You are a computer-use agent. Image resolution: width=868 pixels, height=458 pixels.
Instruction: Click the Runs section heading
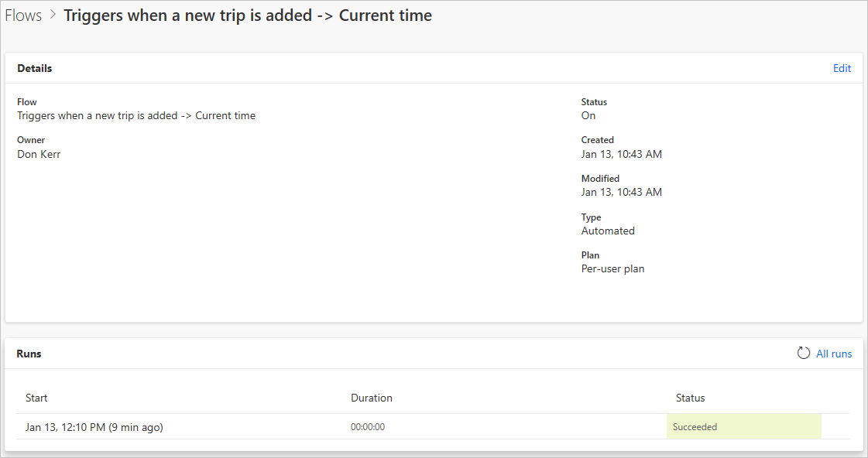pos(29,354)
